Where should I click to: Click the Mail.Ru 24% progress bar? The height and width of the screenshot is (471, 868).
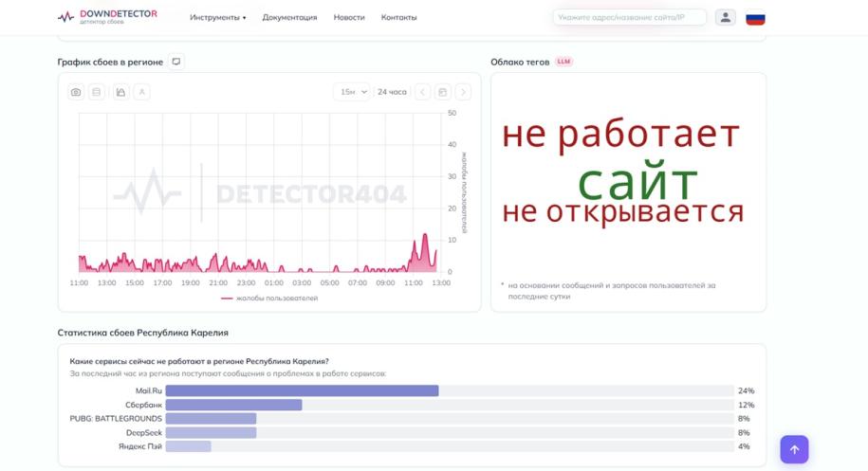coord(450,390)
